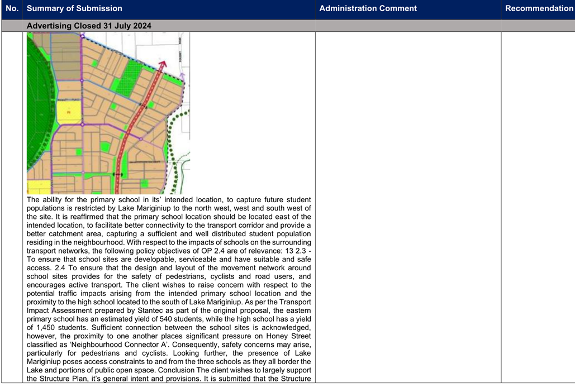Click the 'Recommendation' column header
Viewport: 575px width, 392px height.
click(x=539, y=8)
